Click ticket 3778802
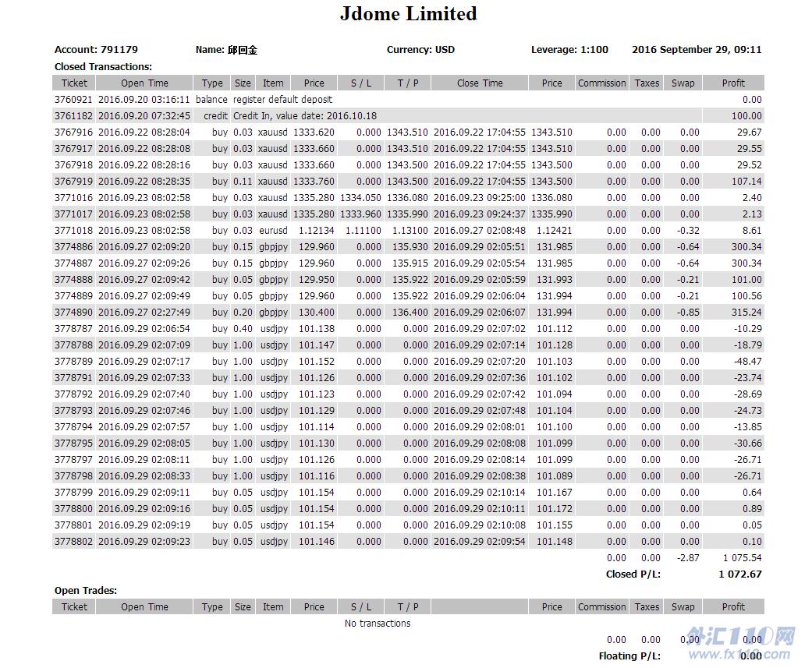 pos(73,542)
